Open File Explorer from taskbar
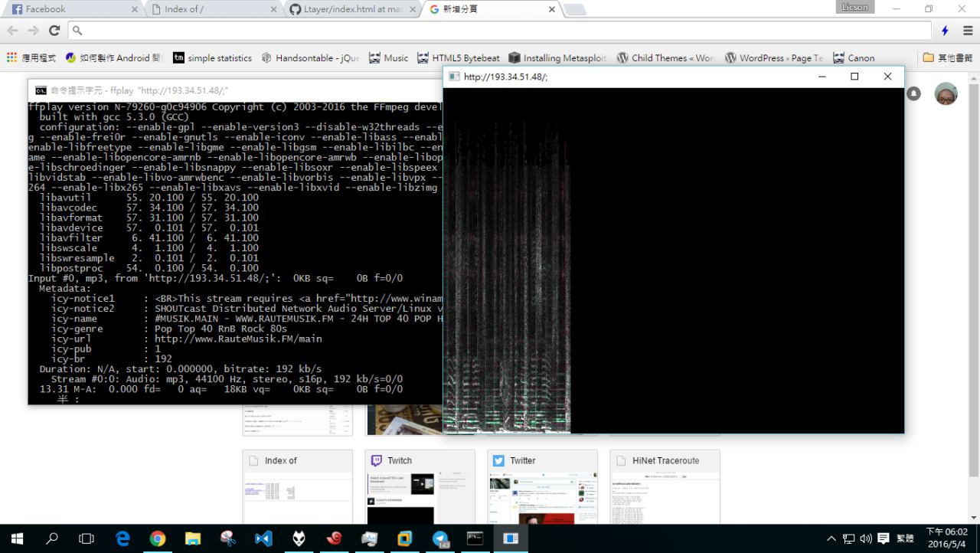 click(x=192, y=538)
